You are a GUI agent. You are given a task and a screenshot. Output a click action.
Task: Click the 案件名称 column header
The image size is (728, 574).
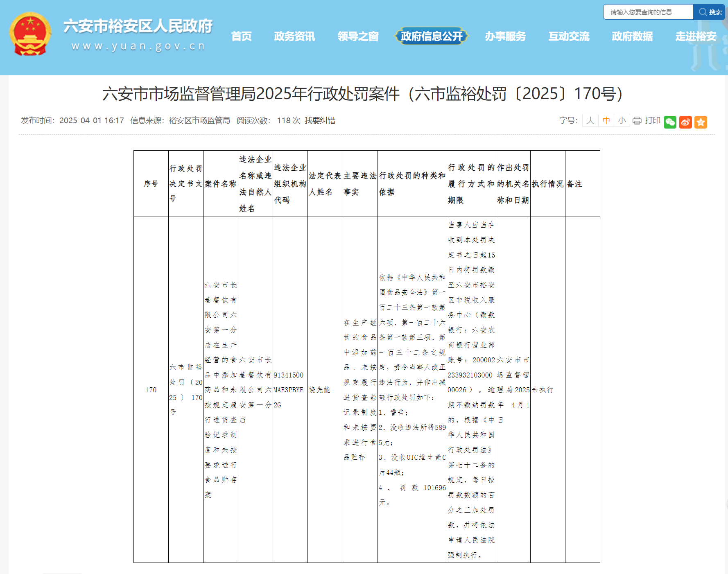(x=221, y=184)
